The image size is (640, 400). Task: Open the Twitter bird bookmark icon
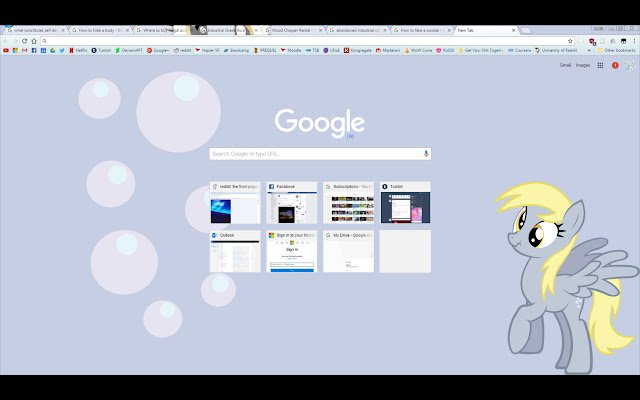(x=62, y=51)
